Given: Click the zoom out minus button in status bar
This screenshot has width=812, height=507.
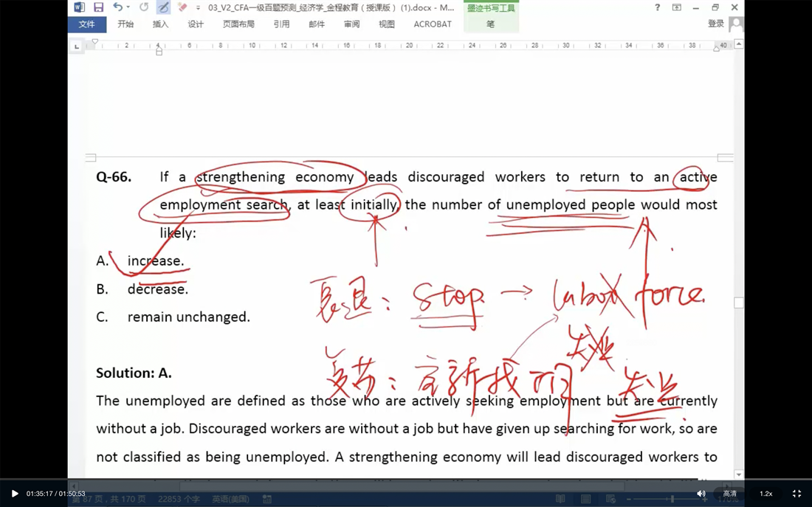Looking at the screenshot, I should 629,499.
